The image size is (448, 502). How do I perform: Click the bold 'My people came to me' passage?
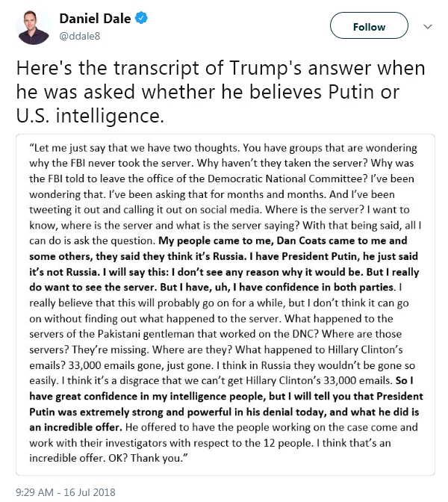point(224,264)
